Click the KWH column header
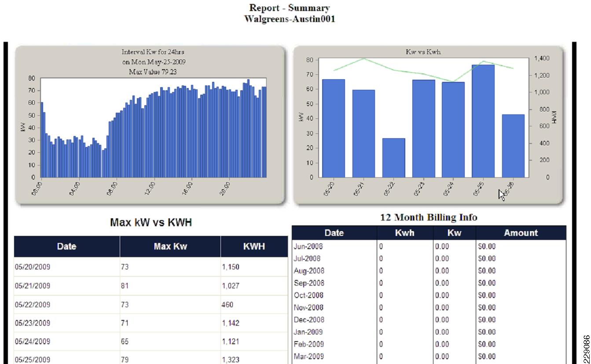Screen dimensions: 591x364 (254, 246)
